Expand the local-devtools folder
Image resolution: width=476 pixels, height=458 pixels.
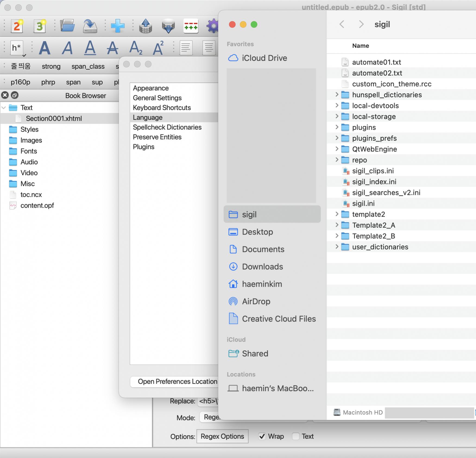tap(337, 105)
